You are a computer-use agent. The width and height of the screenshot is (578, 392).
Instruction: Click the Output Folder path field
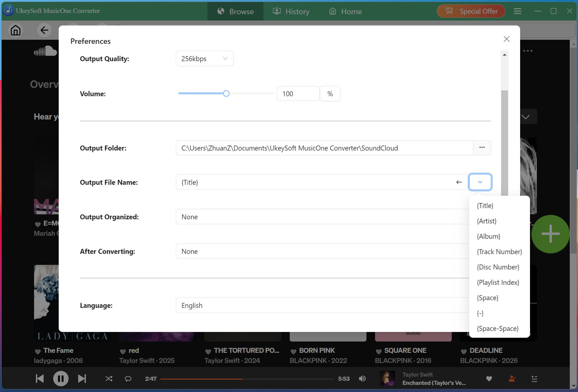324,148
